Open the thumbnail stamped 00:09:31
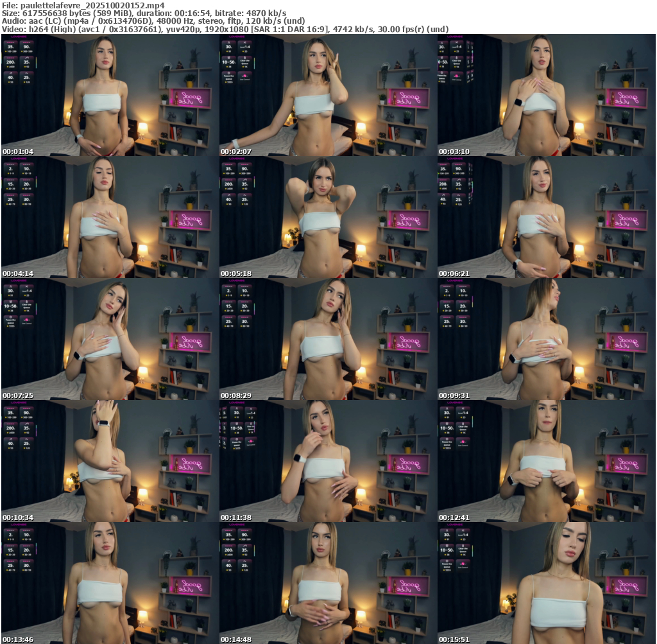 point(547,339)
